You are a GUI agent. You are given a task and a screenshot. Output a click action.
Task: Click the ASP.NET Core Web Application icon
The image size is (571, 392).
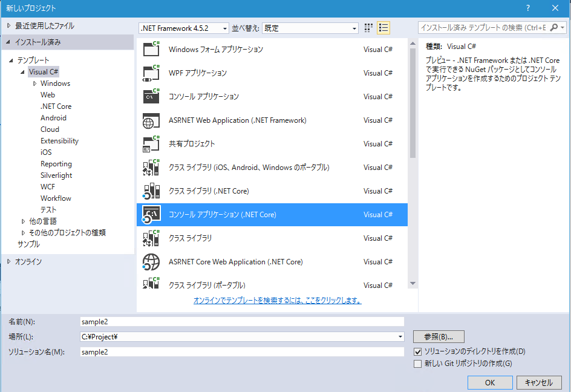(x=151, y=262)
